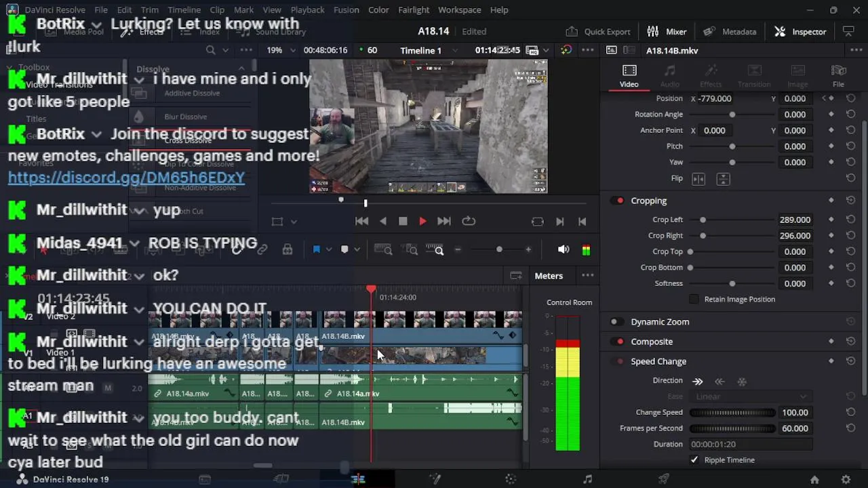Image resolution: width=868 pixels, height=488 pixels.
Task: Play the timeline forward
Action: click(422, 221)
